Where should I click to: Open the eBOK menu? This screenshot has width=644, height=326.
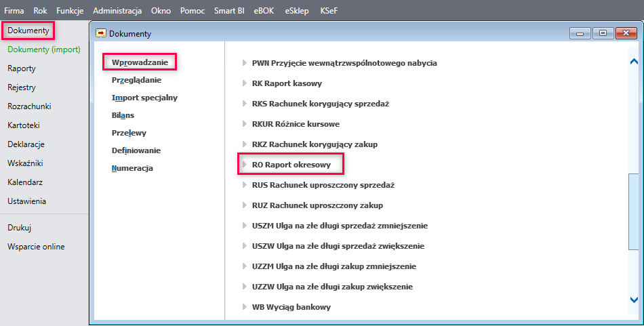point(264,11)
